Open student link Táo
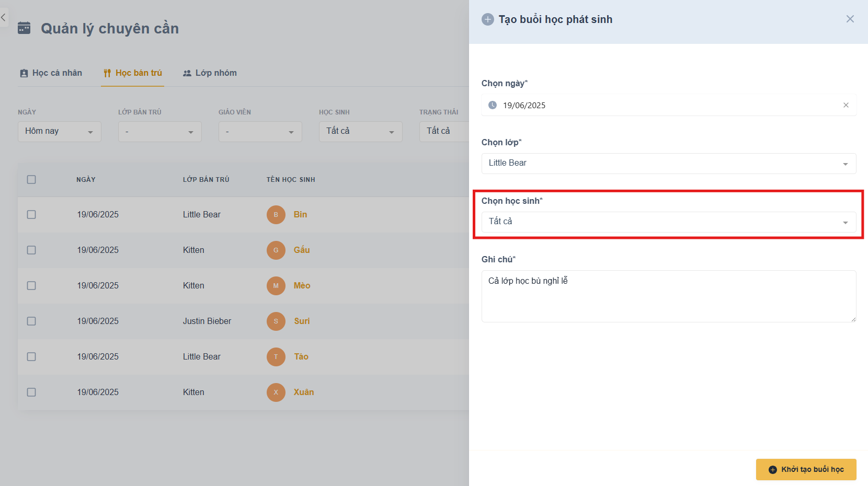The image size is (868, 486). (x=301, y=357)
